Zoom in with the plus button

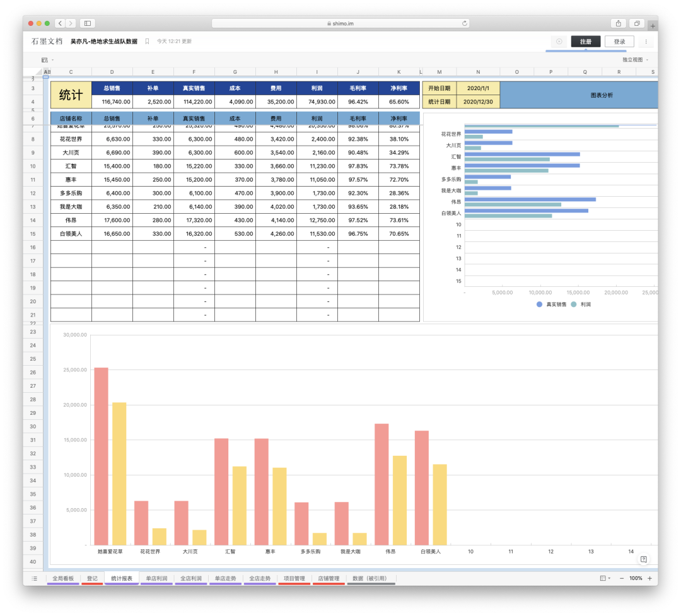[649, 578]
